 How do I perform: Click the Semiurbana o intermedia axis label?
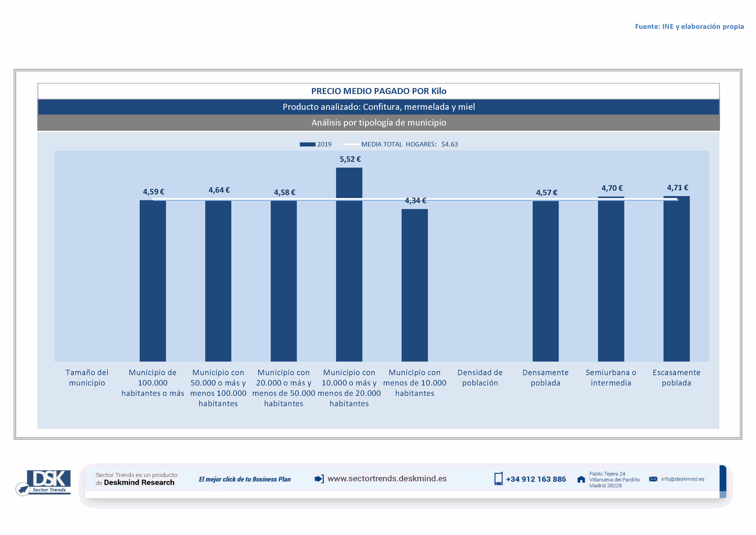(x=611, y=378)
